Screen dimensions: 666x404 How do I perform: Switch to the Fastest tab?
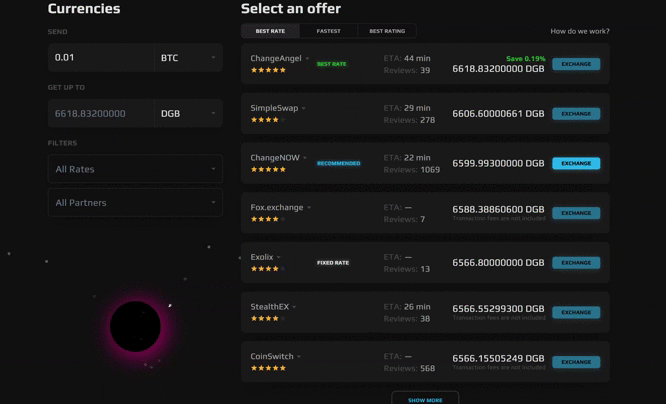pyautogui.click(x=328, y=31)
